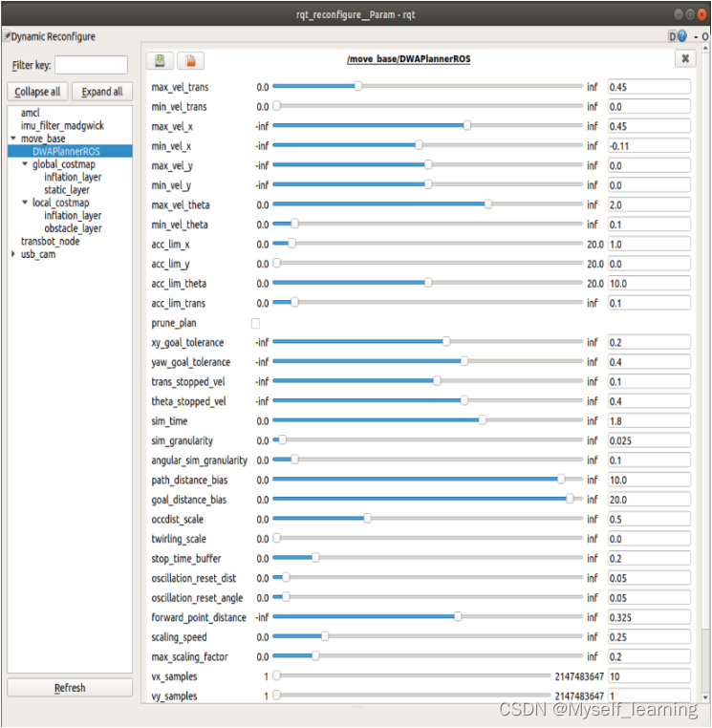
Task: Click the max_vel_trans value field
Action: [649, 87]
